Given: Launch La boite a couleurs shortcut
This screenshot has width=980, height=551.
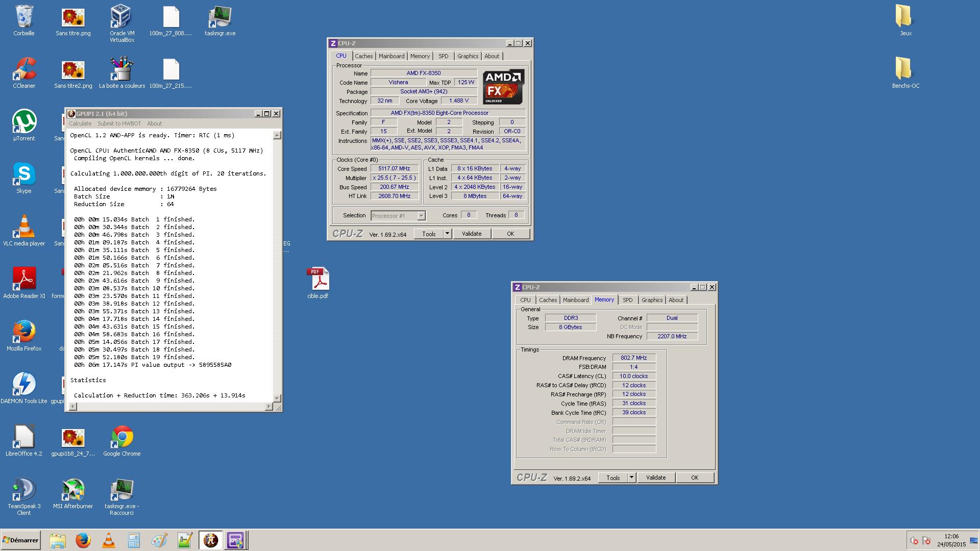Looking at the screenshot, I should [122, 73].
